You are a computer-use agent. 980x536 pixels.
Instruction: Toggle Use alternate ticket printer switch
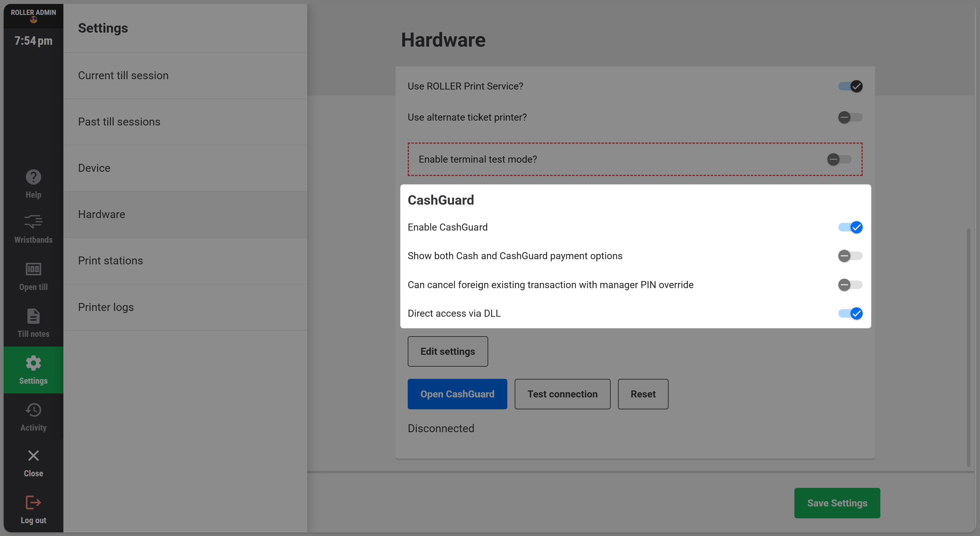[850, 117]
